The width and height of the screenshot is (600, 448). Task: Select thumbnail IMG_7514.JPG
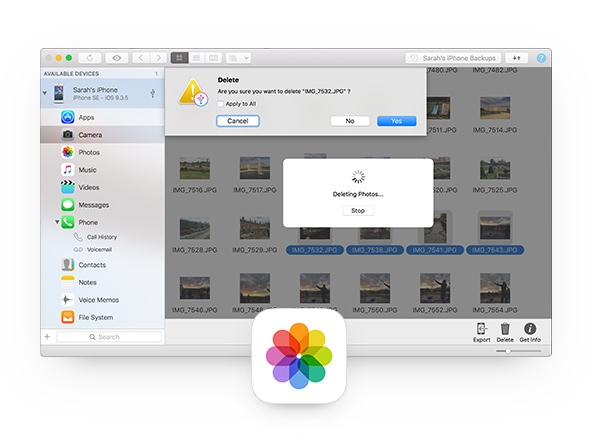click(x=495, y=108)
